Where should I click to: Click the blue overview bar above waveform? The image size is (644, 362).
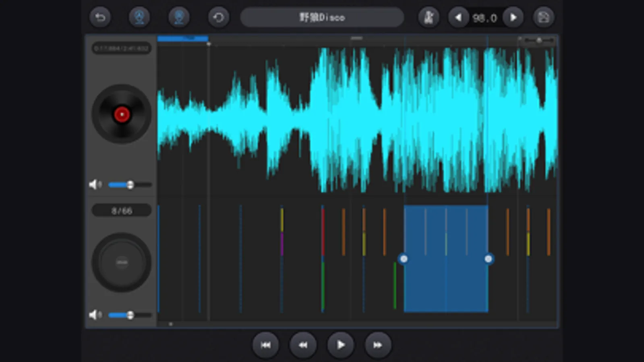(183, 39)
